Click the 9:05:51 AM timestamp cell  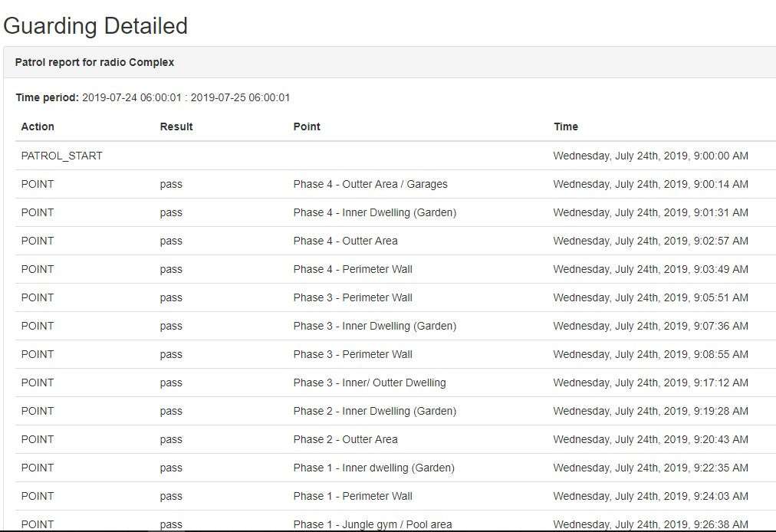[x=650, y=297]
